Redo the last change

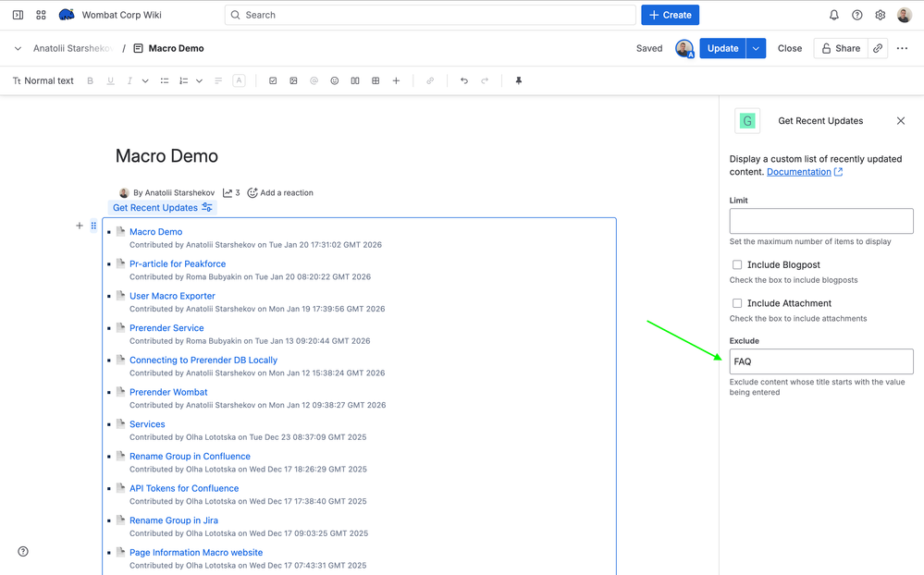[x=485, y=80]
